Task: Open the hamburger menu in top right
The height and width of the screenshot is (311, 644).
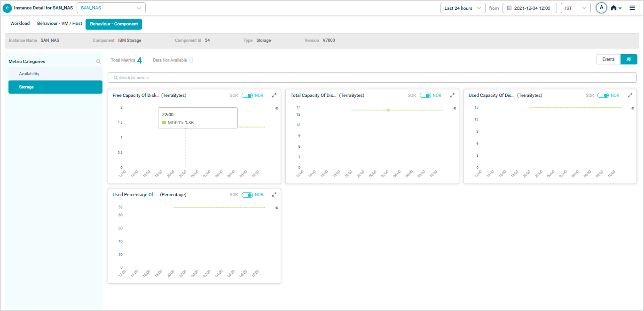Action: (x=632, y=8)
